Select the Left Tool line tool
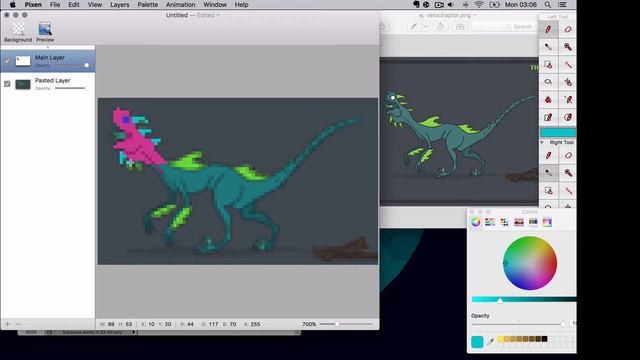 coord(568,100)
